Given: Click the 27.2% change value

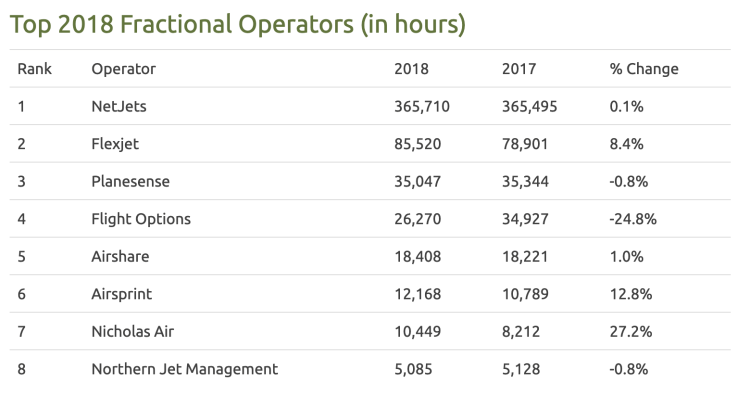Looking at the screenshot, I should [x=629, y=331].
